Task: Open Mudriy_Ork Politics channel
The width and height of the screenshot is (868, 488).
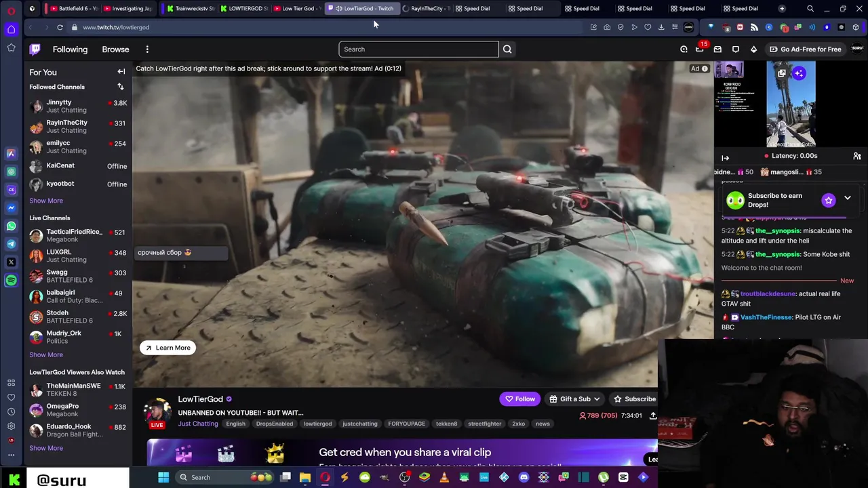Action: click(78, 337)
